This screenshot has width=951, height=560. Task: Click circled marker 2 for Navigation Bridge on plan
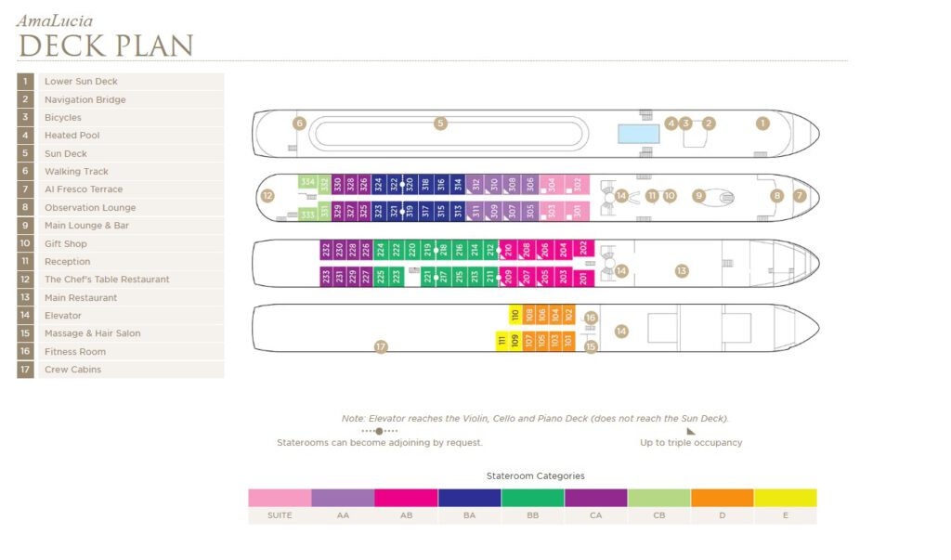[x=709, y=124]
